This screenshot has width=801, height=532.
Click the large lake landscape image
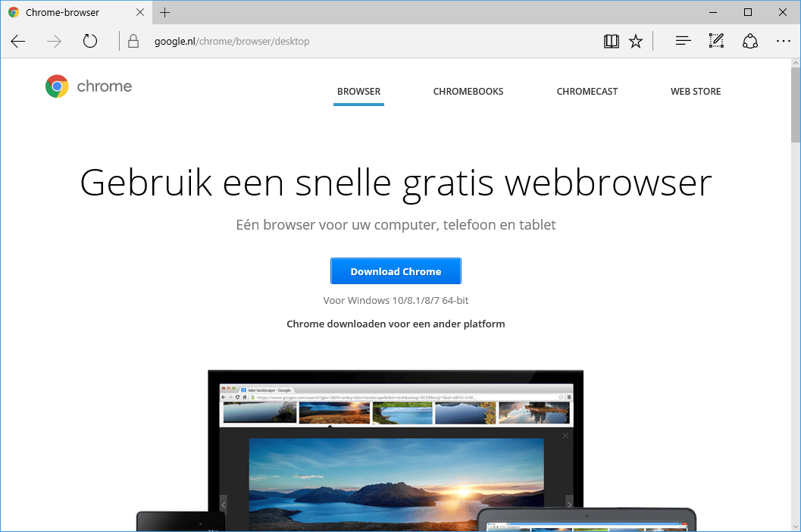396,484
